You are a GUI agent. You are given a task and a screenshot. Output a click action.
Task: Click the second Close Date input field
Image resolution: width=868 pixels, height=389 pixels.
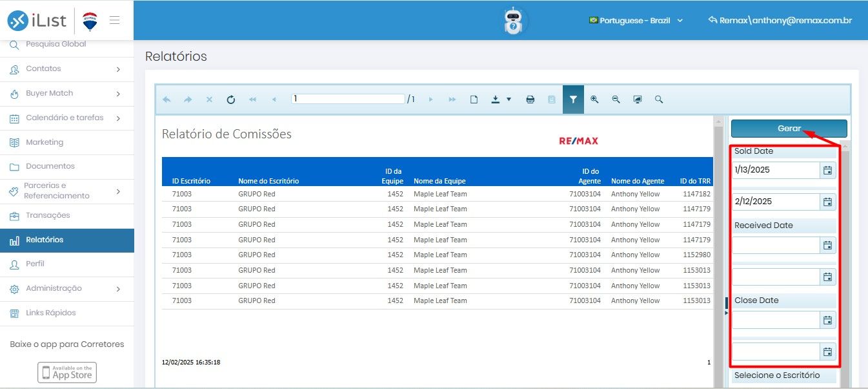pyautogui.click(x=776, y=352)
